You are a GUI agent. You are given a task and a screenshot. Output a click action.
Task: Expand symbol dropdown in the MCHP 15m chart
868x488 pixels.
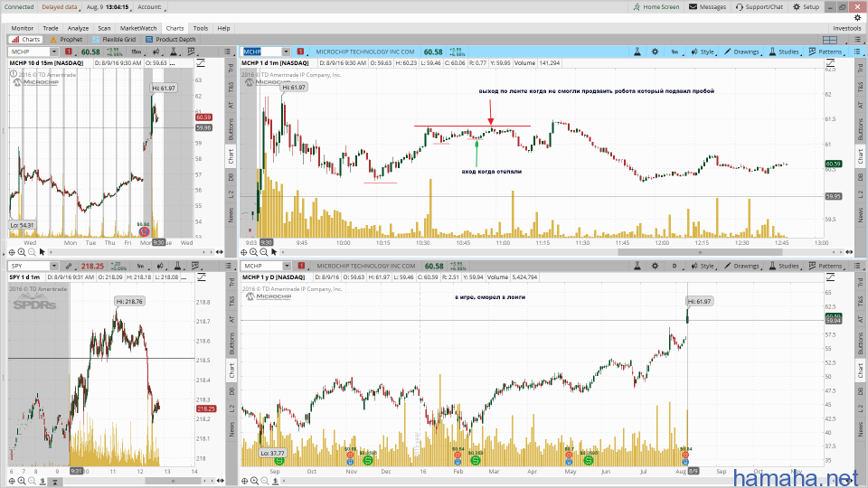[x=53, y=52]
